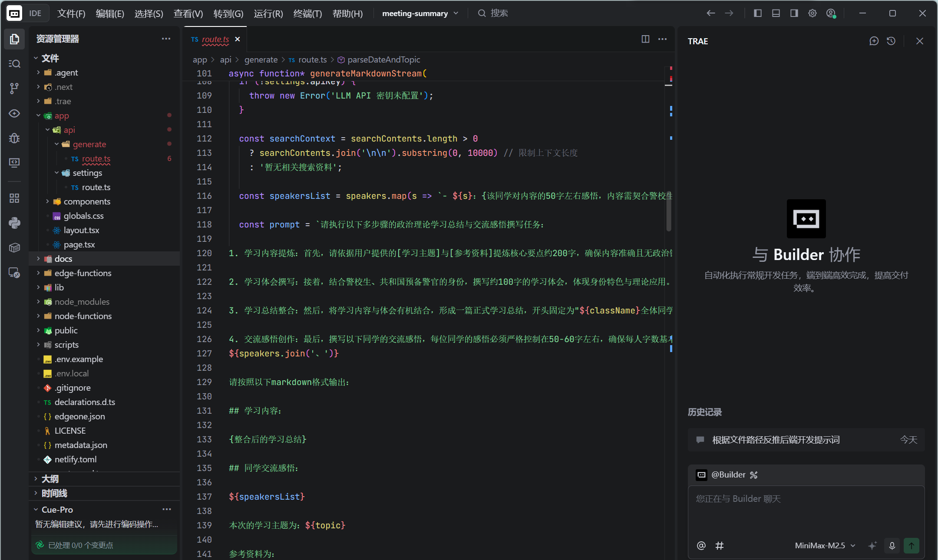Click the split editor icon
The image size is (938, 560).
[x=645, y=39]
